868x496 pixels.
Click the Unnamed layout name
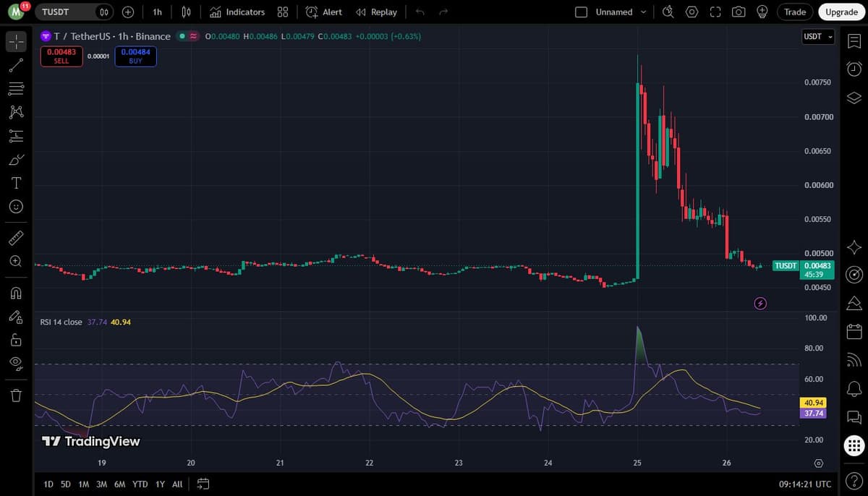[x=613, y=12]
